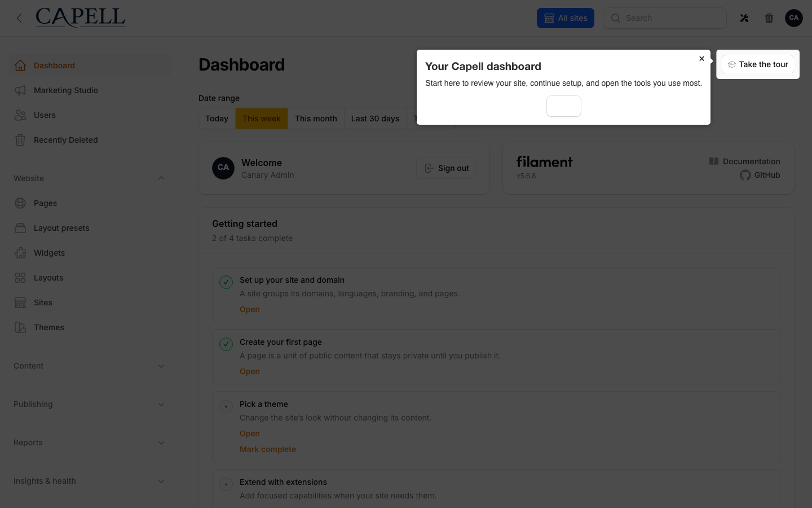Open Recently Deleted in sidebar
This screenshot has width=812, height=508.
point(91,140)
